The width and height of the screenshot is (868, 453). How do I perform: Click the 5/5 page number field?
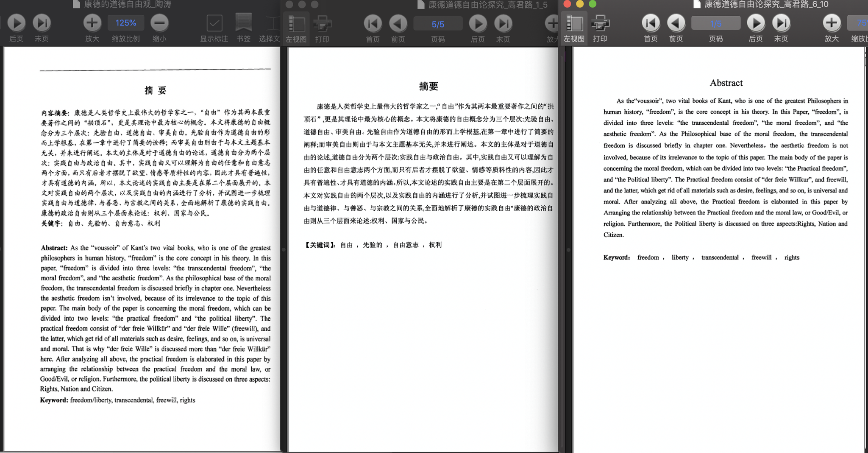pos(438,24)
